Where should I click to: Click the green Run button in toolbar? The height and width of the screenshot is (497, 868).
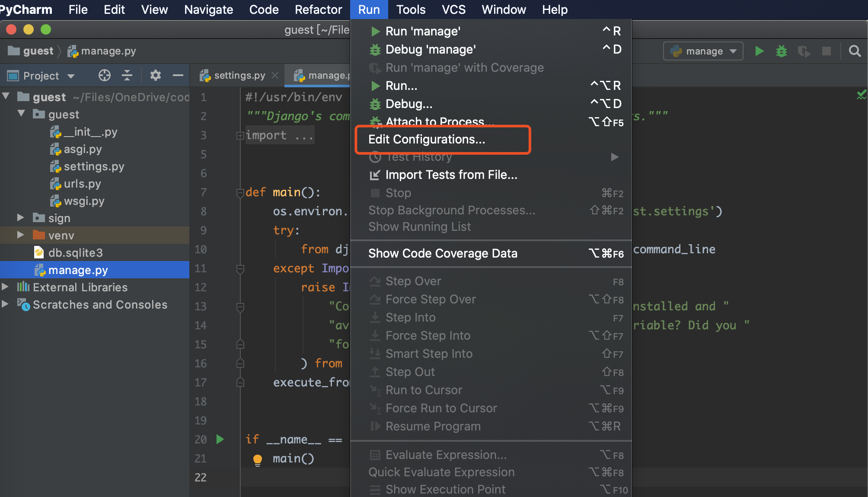click(x=759, y=51)
